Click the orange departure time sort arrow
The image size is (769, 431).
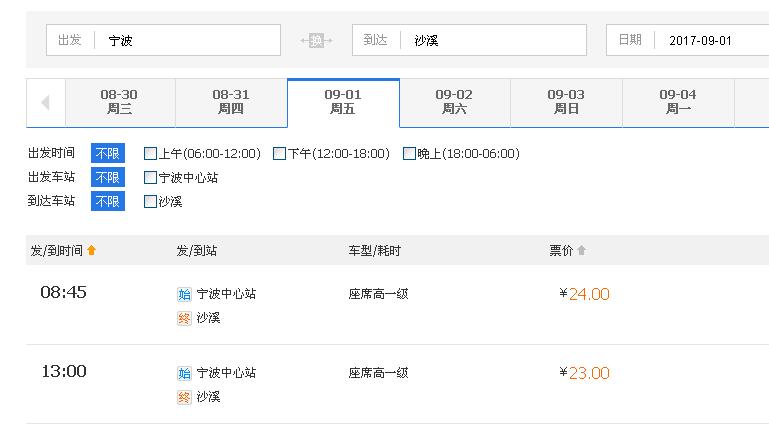click(92, 251)
